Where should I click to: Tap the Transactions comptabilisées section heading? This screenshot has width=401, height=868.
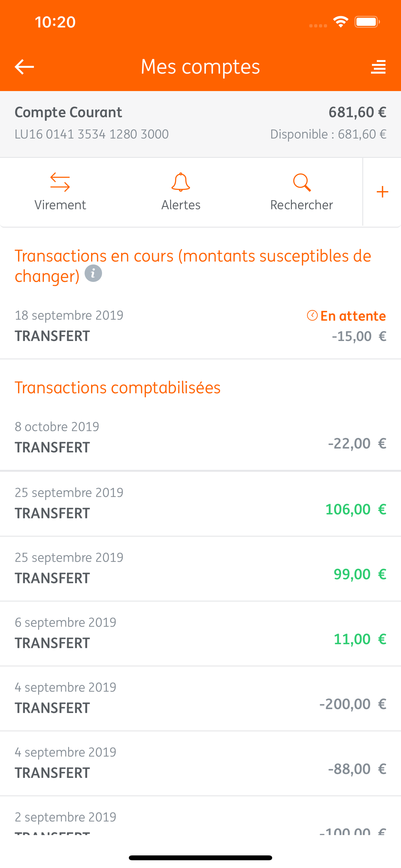118,387
